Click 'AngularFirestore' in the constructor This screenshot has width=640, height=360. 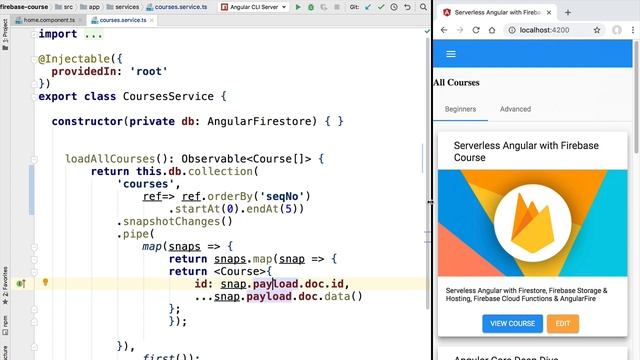(x=259, y=121)
